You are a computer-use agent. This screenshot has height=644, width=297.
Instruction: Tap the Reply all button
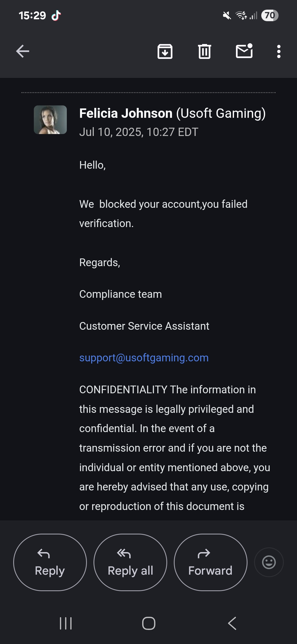coord(130,562)
